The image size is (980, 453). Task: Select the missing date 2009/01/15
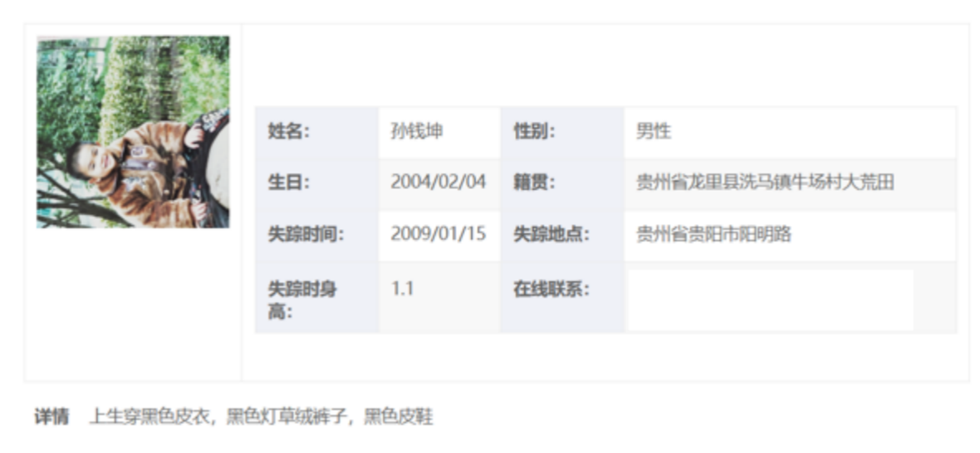[439, 235]
